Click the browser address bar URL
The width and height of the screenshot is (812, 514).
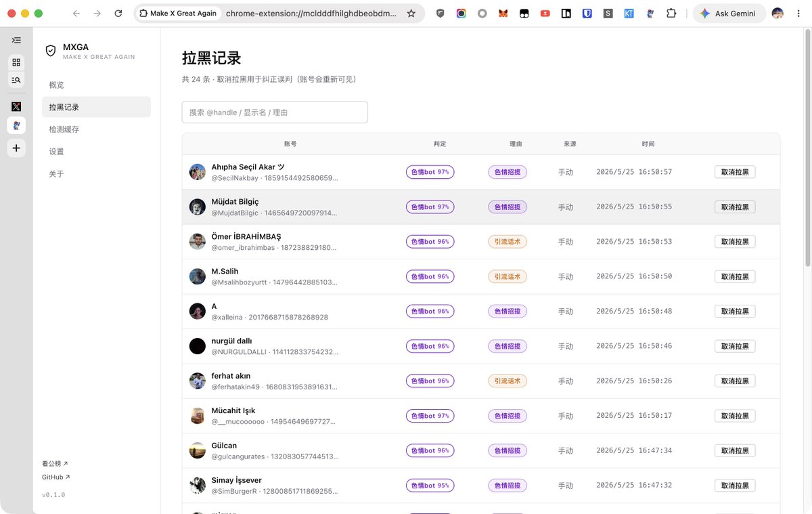311,14
